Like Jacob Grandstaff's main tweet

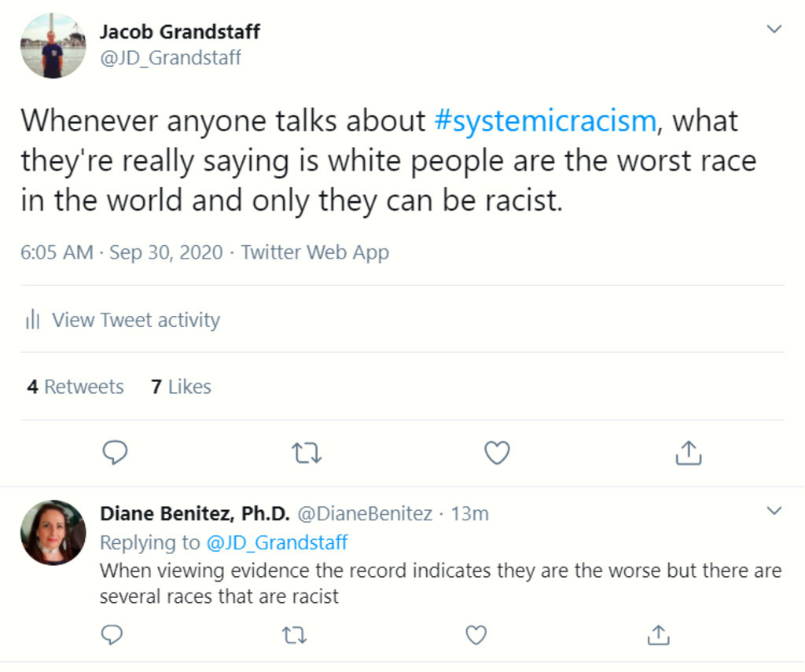pyautogui.click(x=497, y=453)
